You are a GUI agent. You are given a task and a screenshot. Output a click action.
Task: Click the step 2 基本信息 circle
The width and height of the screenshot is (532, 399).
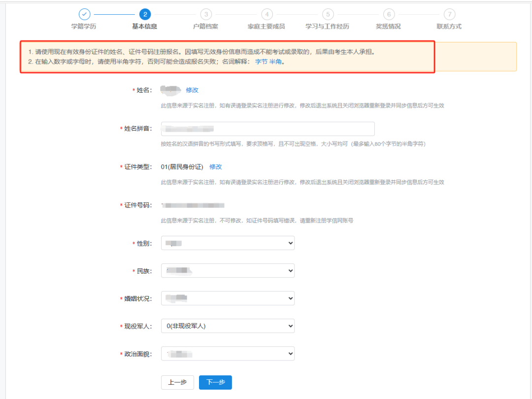click(x=145, y=14)
